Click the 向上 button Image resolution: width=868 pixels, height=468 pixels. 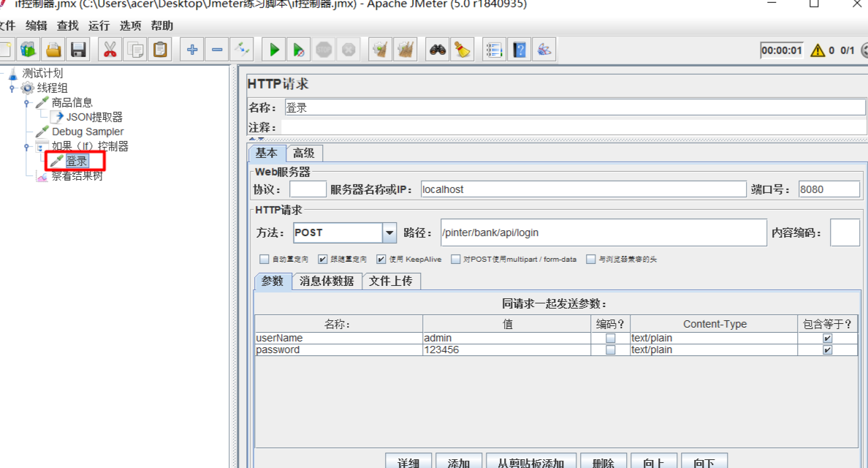pyautogui.click(x=654, y=462)
